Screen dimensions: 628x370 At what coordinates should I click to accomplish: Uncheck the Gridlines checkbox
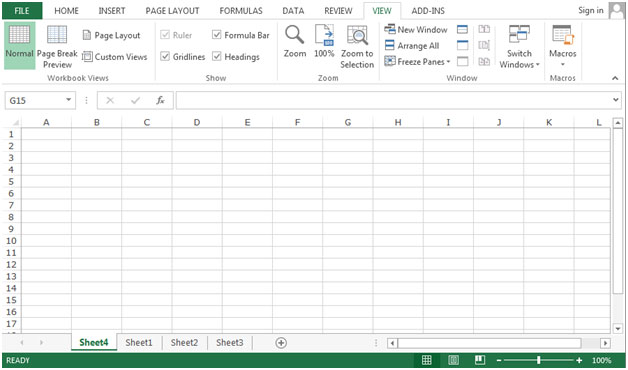point(165,56)
